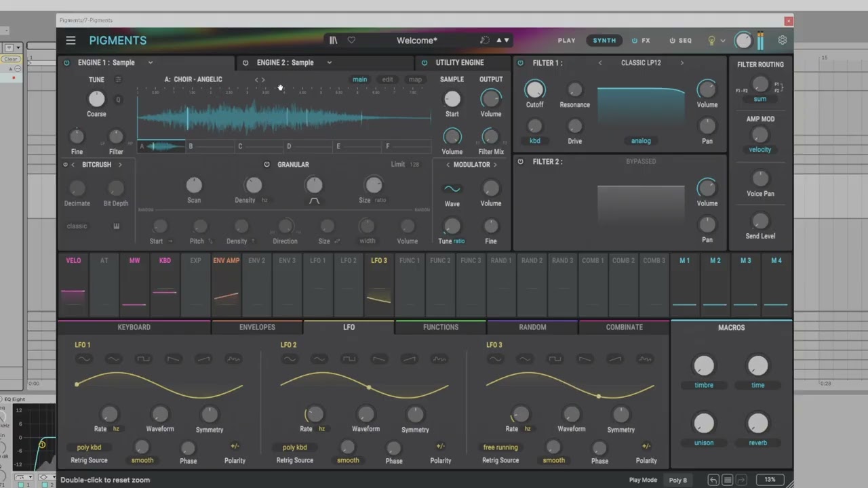Expand Engine 1 Sample type dropdown
This screenshot has height=488, width=868.
point(151,63)
